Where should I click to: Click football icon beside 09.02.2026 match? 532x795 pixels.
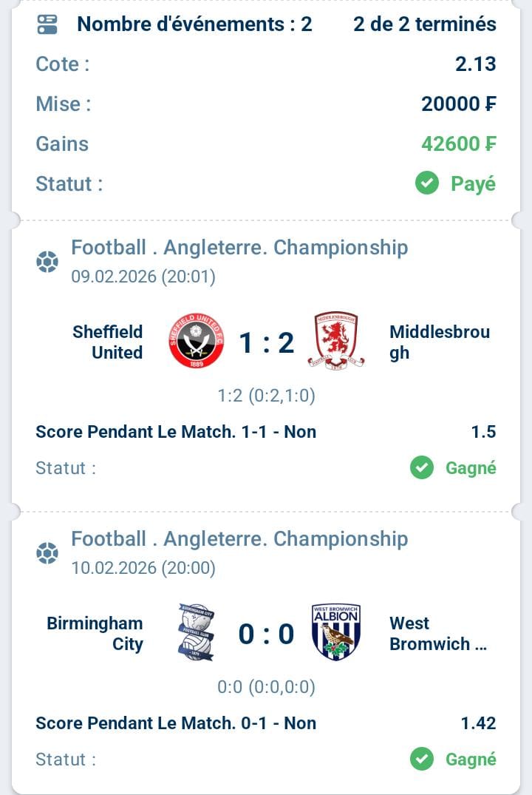point(47,262)
